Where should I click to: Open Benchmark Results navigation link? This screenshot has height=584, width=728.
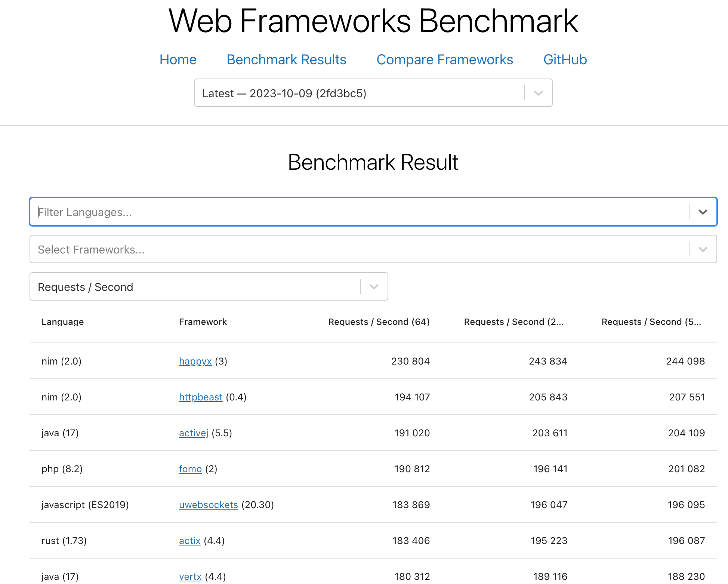point(286,60)
